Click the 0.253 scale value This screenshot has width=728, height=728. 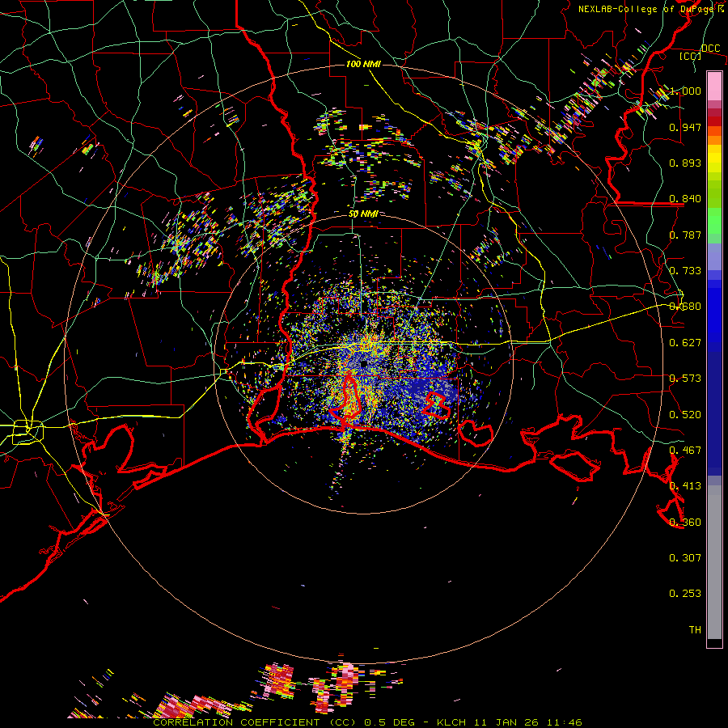point(685,594)
